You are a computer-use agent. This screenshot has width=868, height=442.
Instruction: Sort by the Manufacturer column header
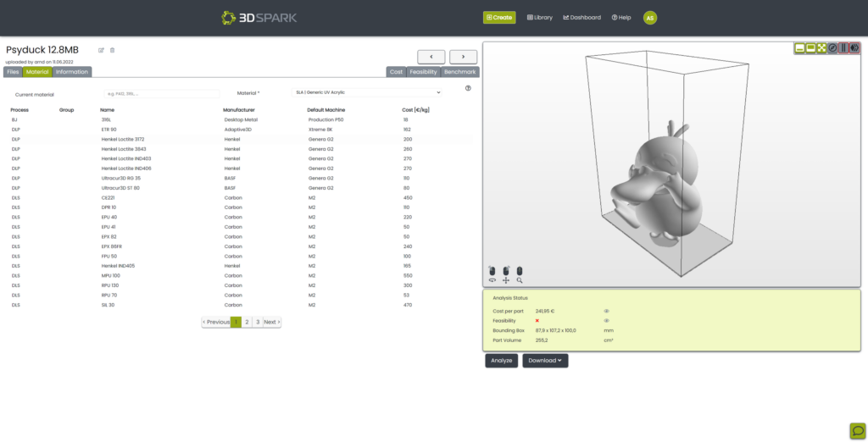coord(238,110)
